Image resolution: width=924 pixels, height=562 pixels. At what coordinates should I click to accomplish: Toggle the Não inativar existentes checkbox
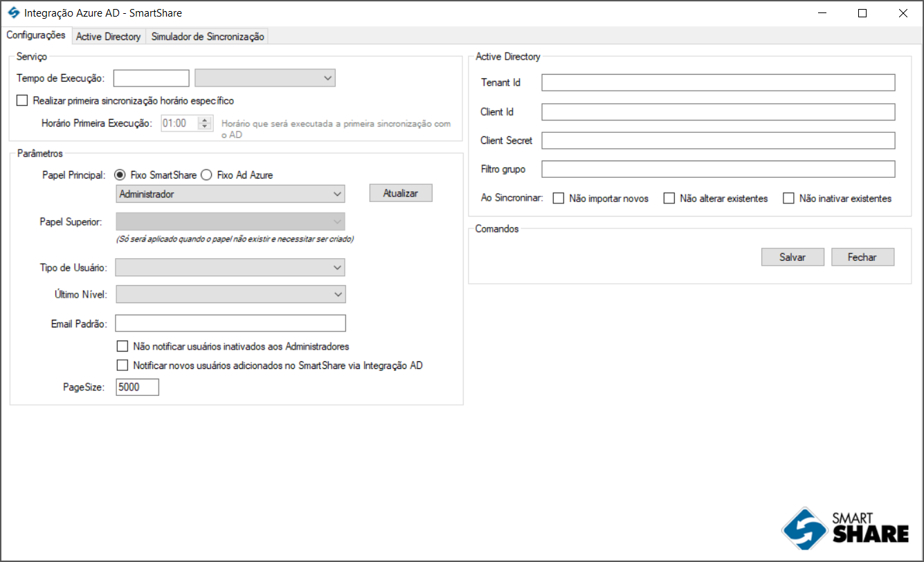(788, 199)
